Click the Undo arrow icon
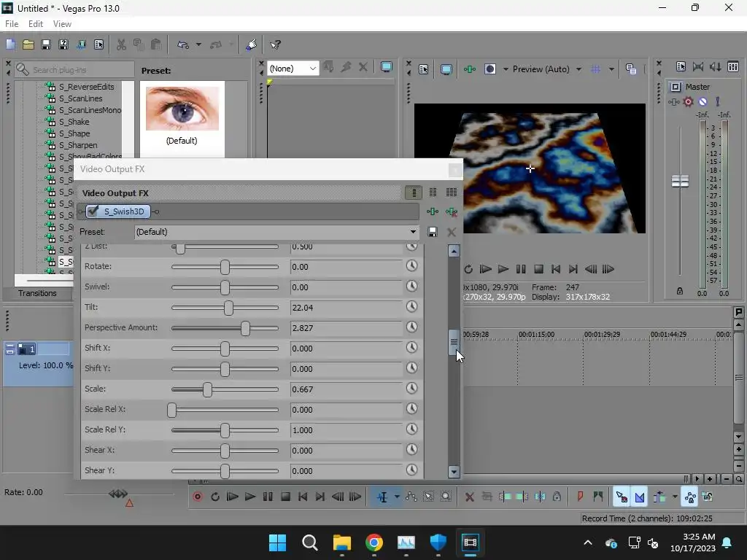This screenshot has height=560, width=747. (183, 44)
